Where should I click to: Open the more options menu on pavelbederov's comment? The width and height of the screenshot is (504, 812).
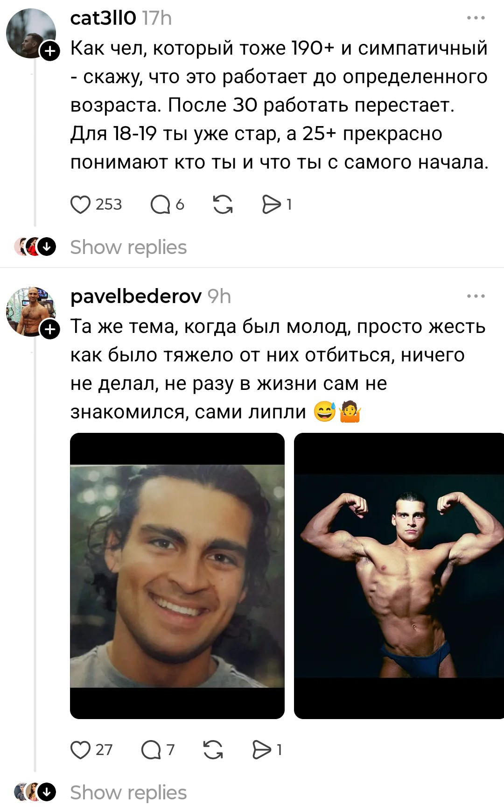[476, 296]
